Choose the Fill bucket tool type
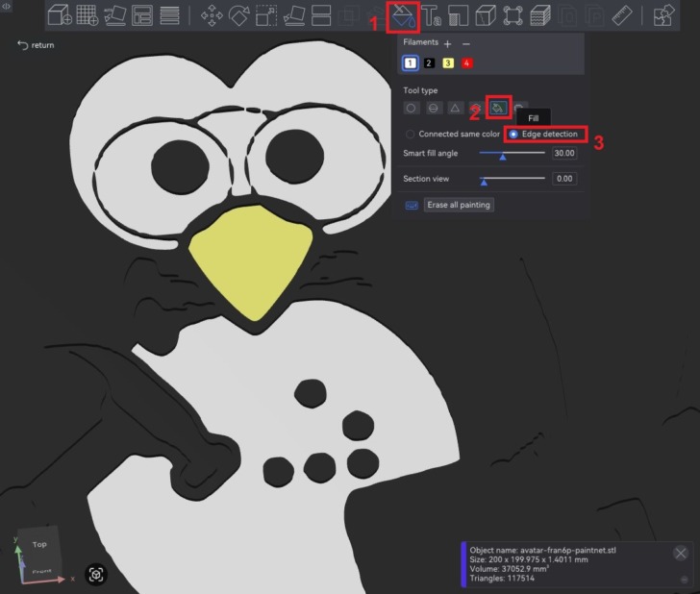 point(498,108)
